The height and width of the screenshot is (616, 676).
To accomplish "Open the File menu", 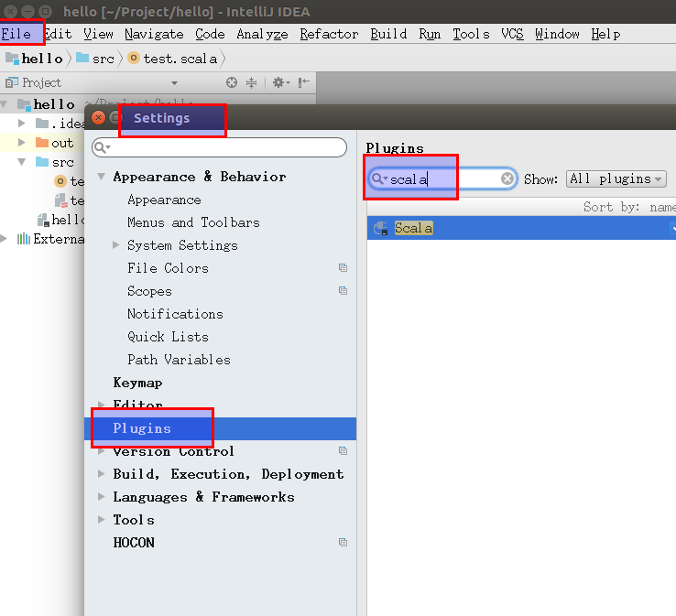I will [x=16, y=34].
